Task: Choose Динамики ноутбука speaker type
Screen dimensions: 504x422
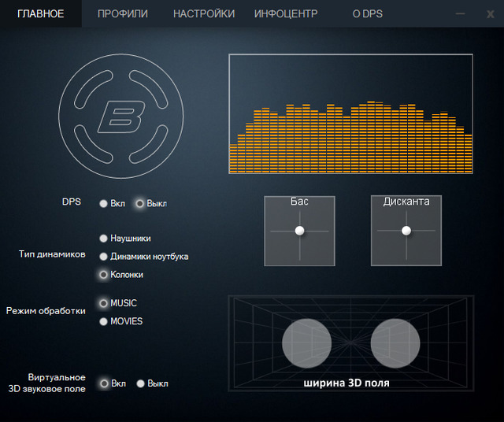Action: click(104, 256)
